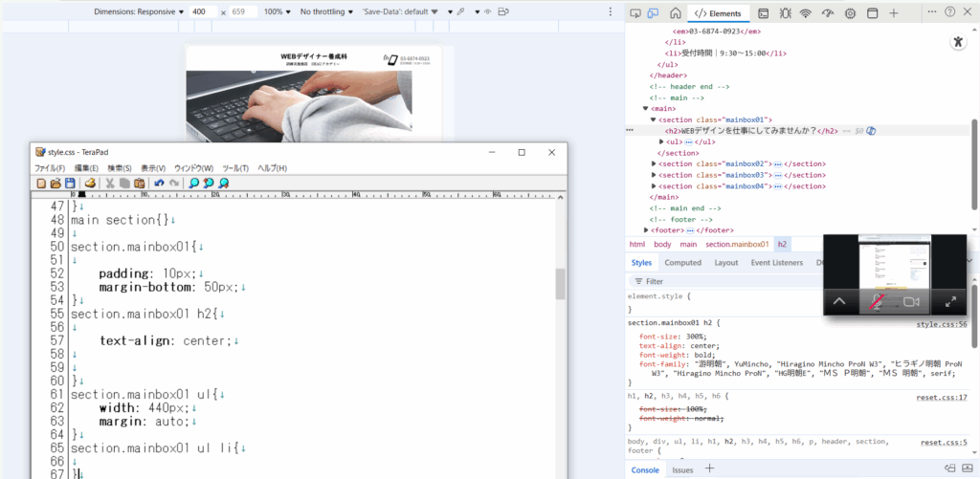Switch to the Computed tab
This screenshot has height=479, width=980.
pos(682,262)
